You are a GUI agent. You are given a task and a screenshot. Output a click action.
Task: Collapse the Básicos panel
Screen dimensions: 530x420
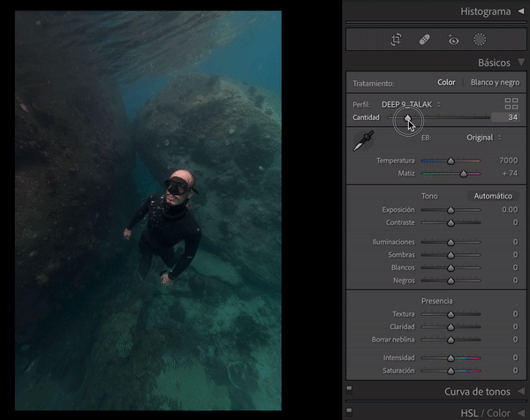[x=521, y=64]
